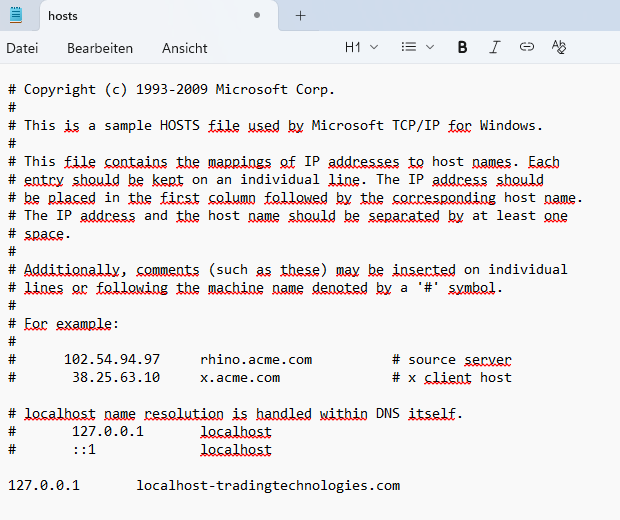Click the bulleted list icon

point(408,47)
